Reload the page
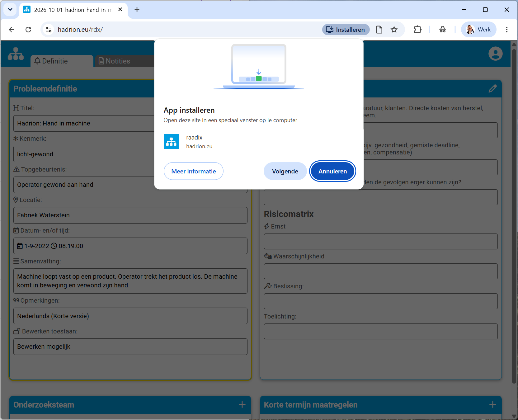The width and height of the screenshot is (518, 420). point(28,30)
